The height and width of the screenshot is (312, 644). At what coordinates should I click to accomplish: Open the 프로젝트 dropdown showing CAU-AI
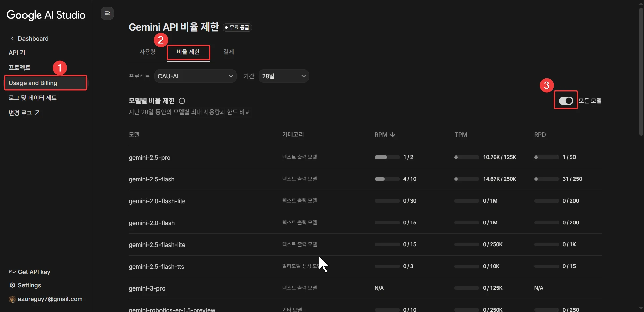pos(195,76)
